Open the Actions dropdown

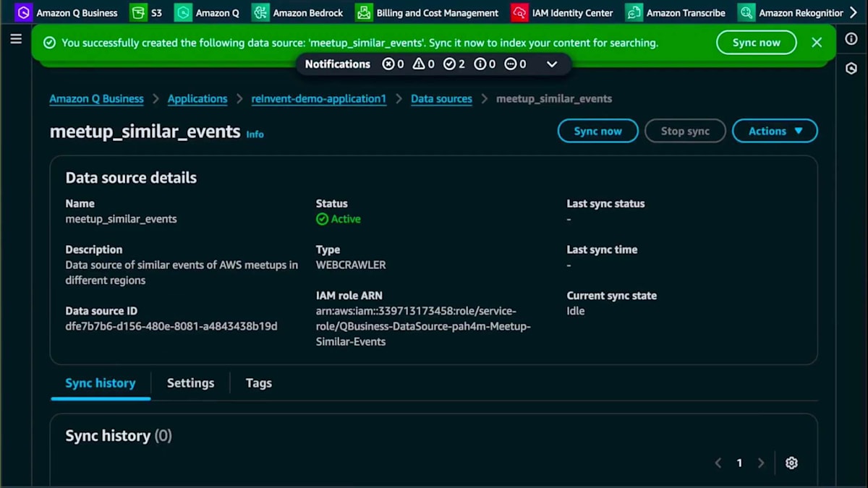[775, 131]
